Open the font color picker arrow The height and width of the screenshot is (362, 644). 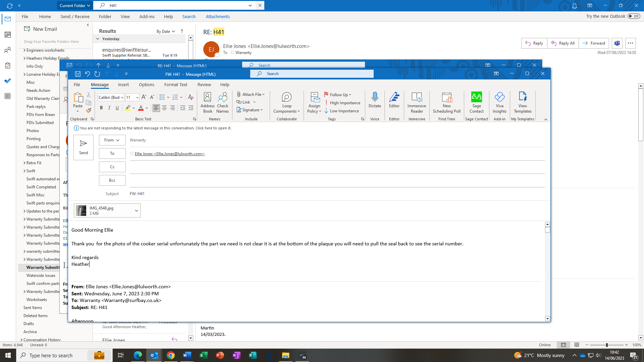click(147, 108)
